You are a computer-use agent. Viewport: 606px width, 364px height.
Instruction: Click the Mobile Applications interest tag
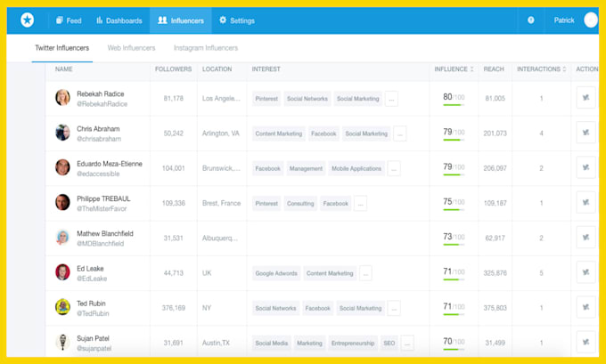356,169
